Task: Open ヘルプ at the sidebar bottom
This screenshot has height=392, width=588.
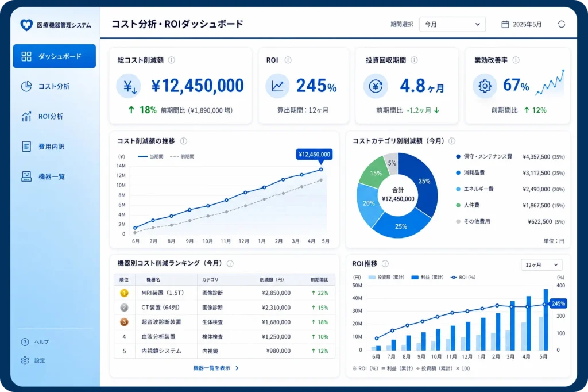Action: coord(35,342)
